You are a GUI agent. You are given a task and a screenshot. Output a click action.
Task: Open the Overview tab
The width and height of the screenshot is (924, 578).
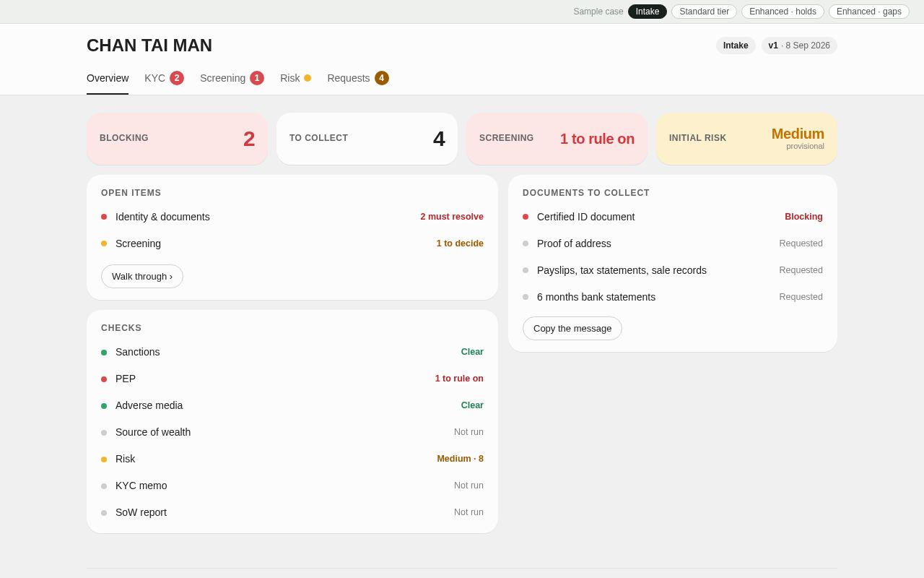[x=108, y=78]
